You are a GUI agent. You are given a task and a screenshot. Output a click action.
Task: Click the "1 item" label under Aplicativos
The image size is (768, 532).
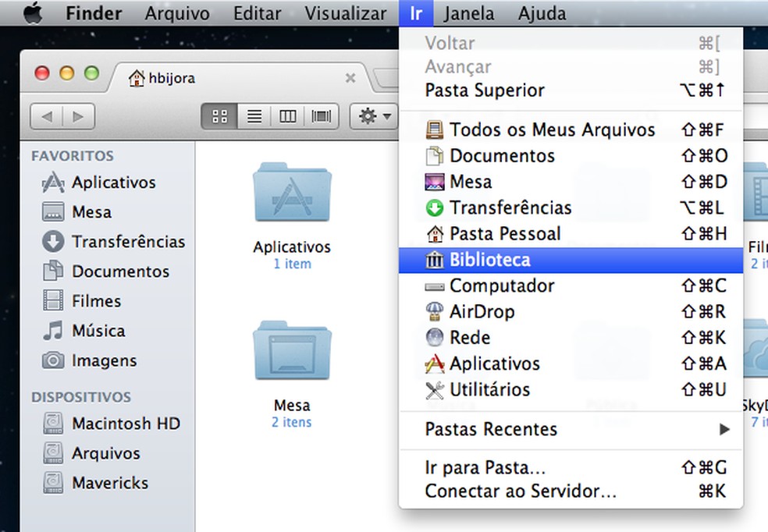tap(292, 264)
